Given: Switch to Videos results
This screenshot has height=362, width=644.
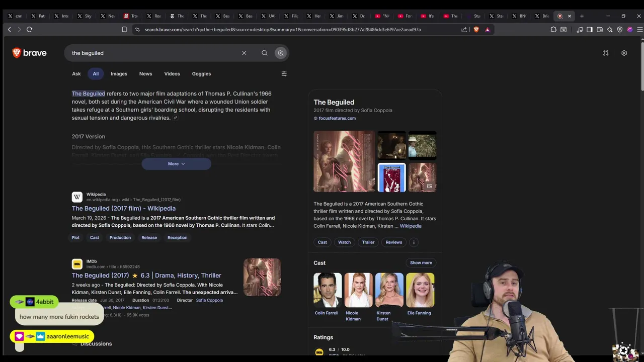Looking at the screenshot, I should [172, 74].
